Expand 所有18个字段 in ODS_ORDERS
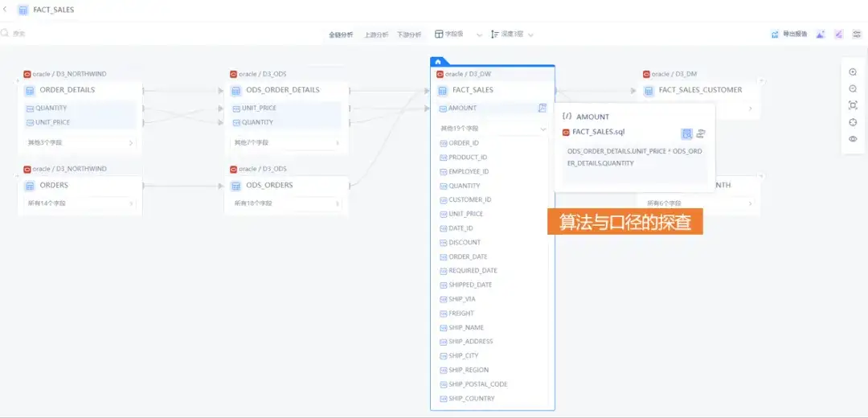868x418 pixels. pyautogui.click(x=287, y=203)
